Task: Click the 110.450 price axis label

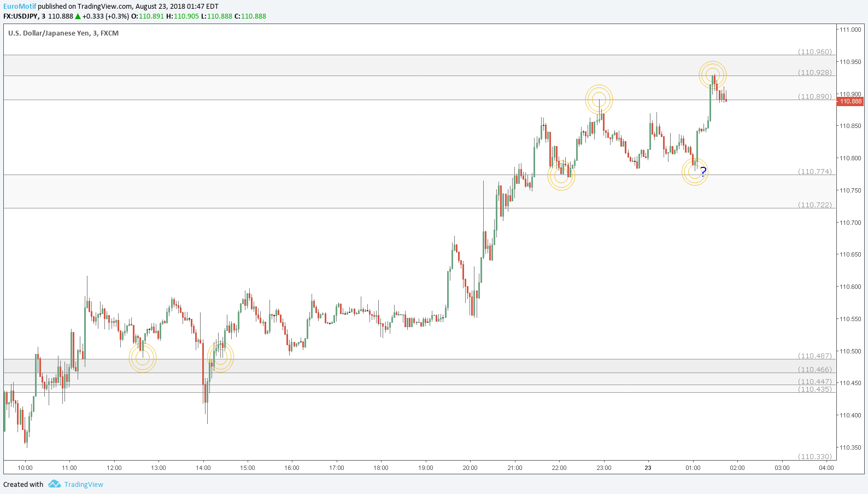Action: point(851,383)
